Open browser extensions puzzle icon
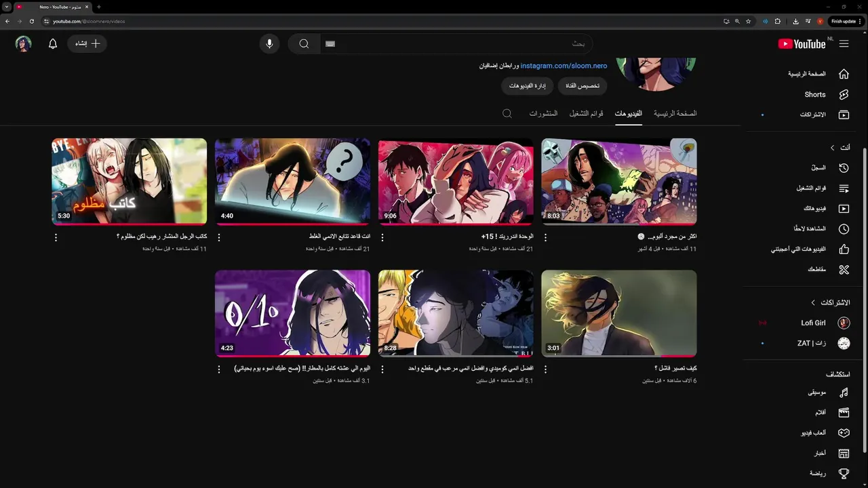 [x=778, y=21]
